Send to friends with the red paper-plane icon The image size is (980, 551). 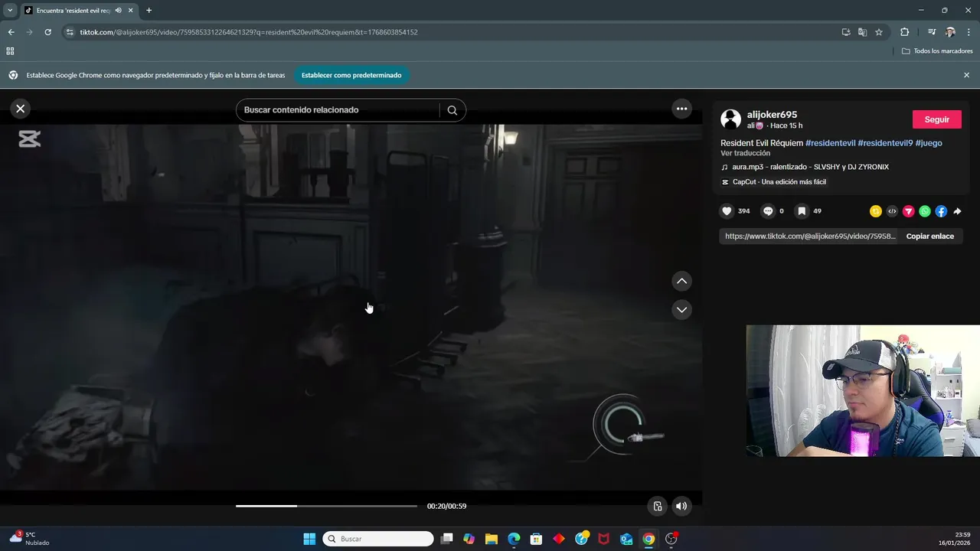pyautogui.click(x=909, y=211)
